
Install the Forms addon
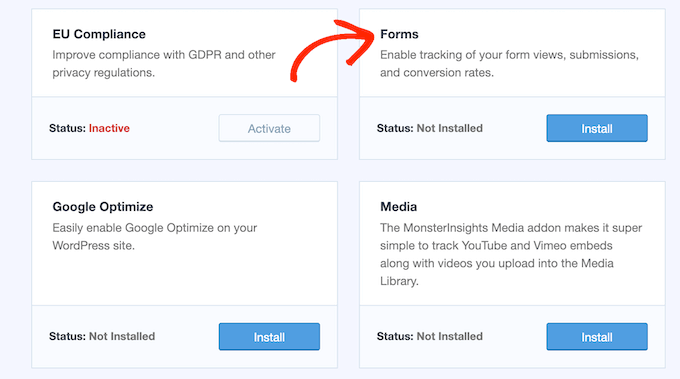click(x=597, y=128)
